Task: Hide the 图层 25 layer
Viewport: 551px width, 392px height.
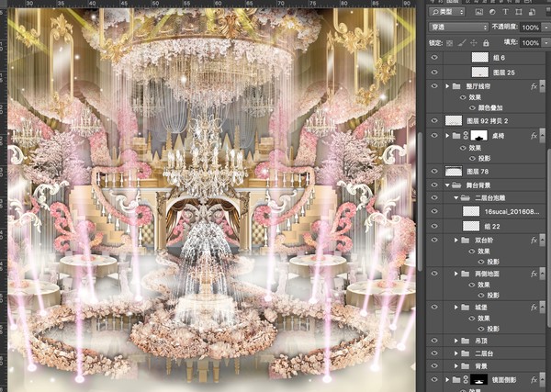Action: click(x=434, y=73)
